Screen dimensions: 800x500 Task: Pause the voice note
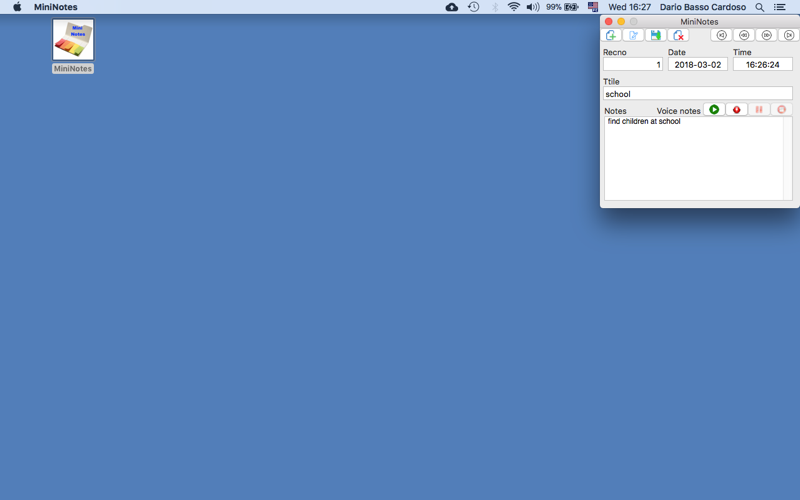(x=759, y=110)
